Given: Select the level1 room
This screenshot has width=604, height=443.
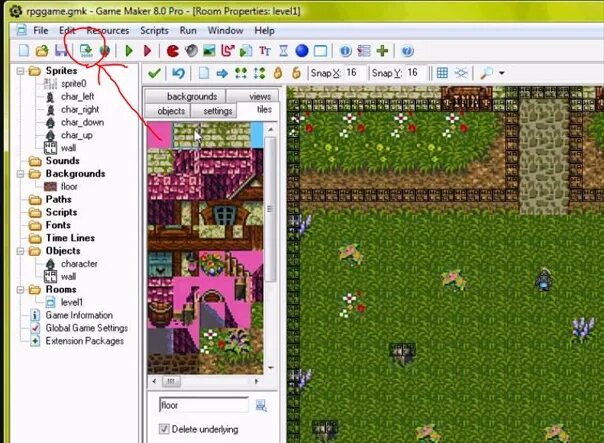Looking at the screenshot, I should pyautogui.click(x=71, y=302).
